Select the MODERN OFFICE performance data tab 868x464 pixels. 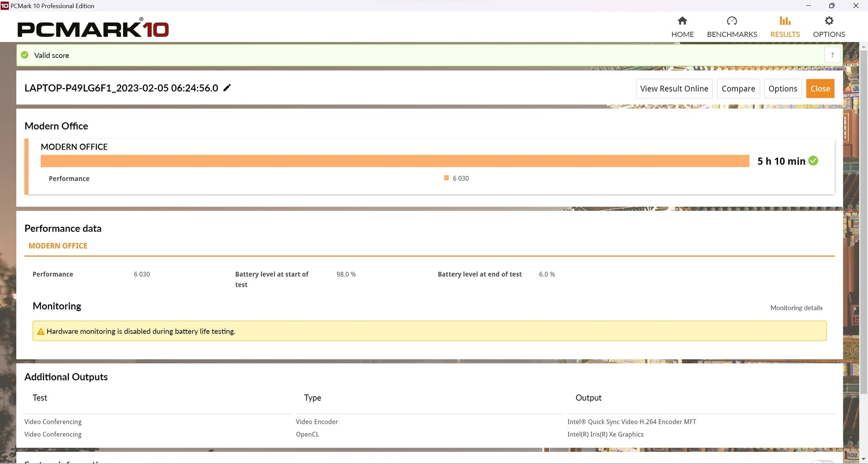(x=58, y=246)
